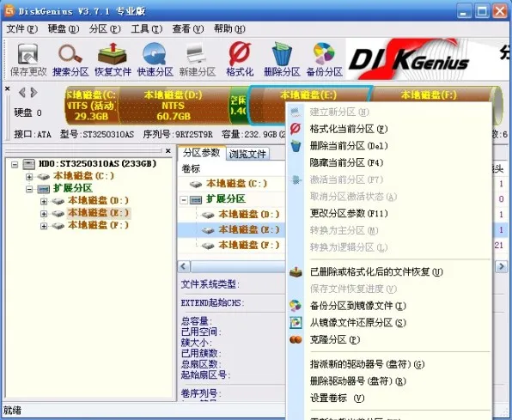Click extended partition icon in left tree

[44, 189]
